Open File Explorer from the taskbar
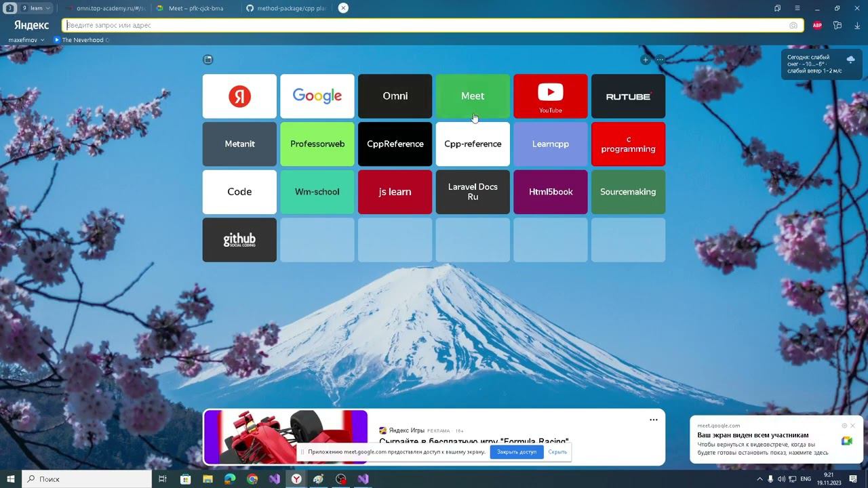The image size is (868, 488). click(208, 479)
